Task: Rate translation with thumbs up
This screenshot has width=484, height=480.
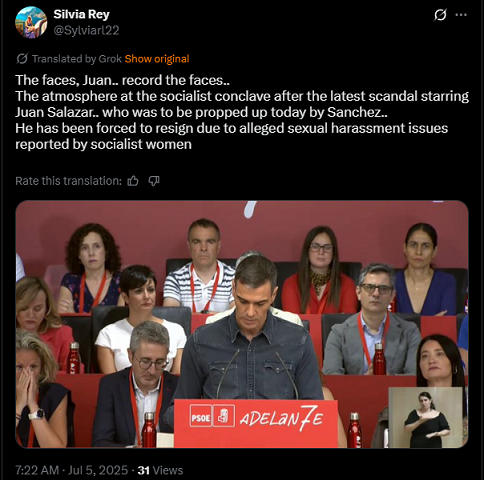Action: [133, 181]
